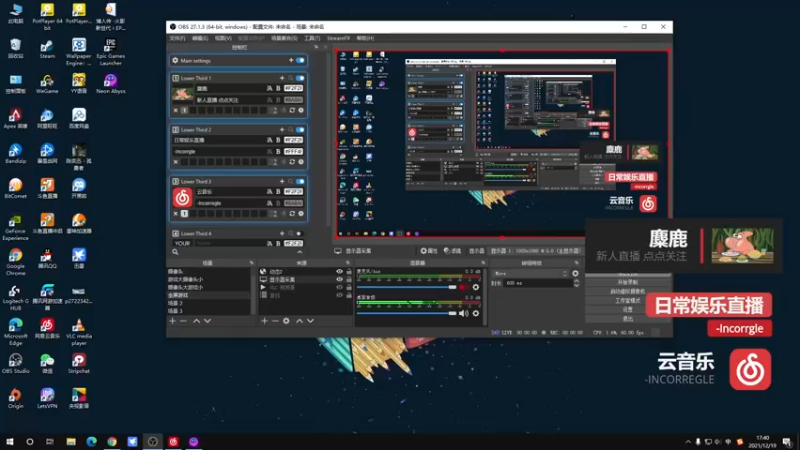Click the 600 ms duration input field
Image resolution: width=800 pixels, height=450 pixels.
click(538, 283)
